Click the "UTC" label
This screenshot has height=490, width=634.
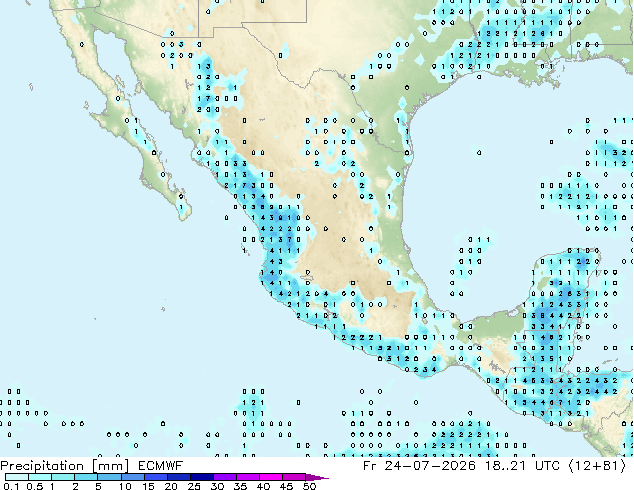547,466
